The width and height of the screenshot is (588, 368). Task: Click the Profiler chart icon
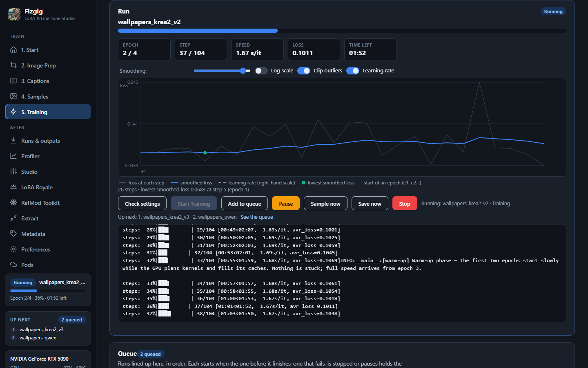pyautogui.click(x=13, y=156)
